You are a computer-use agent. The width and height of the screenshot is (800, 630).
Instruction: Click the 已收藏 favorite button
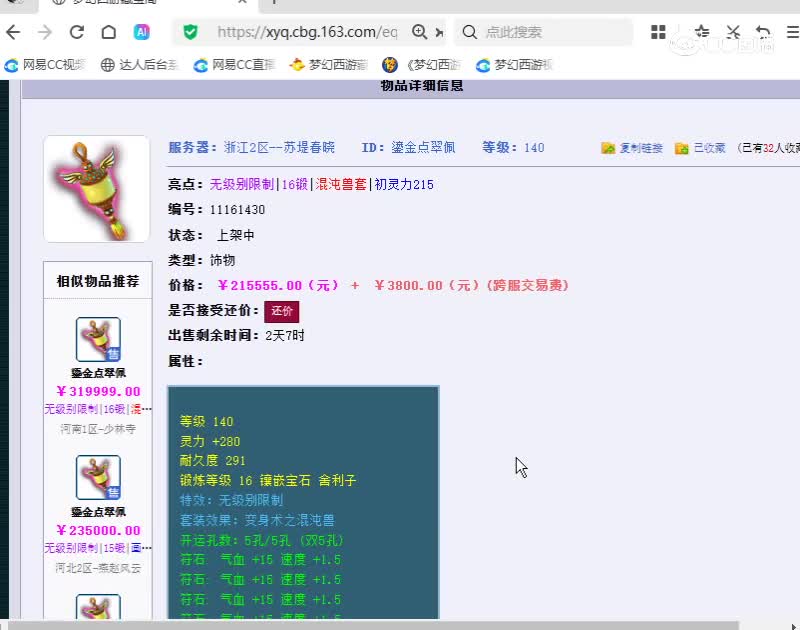700,148
